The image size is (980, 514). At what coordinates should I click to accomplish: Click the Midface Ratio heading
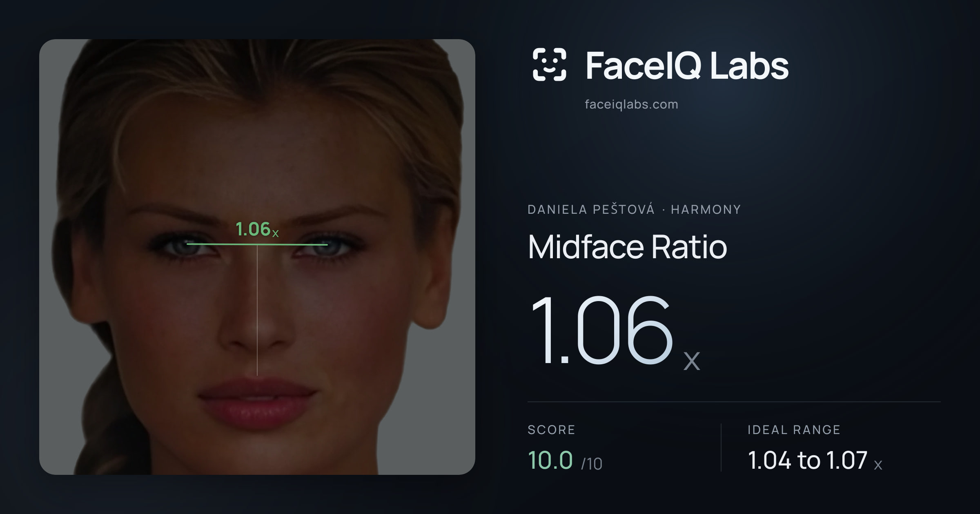627,247
